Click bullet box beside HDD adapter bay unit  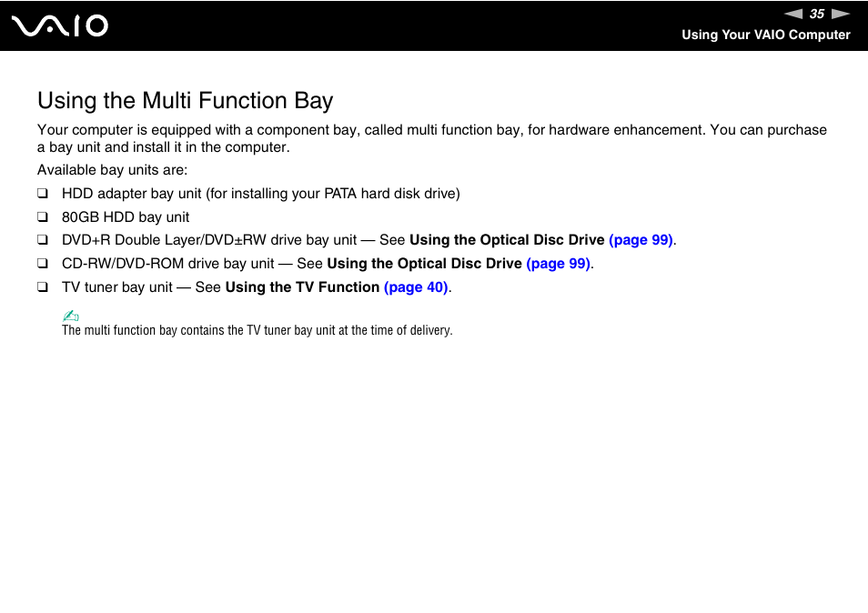coord(43,194)
